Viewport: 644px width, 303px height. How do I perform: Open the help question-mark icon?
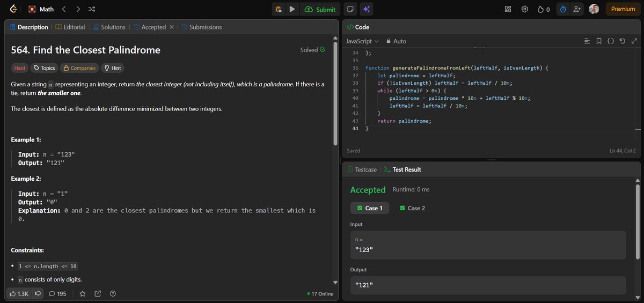(x=113, y=294)
